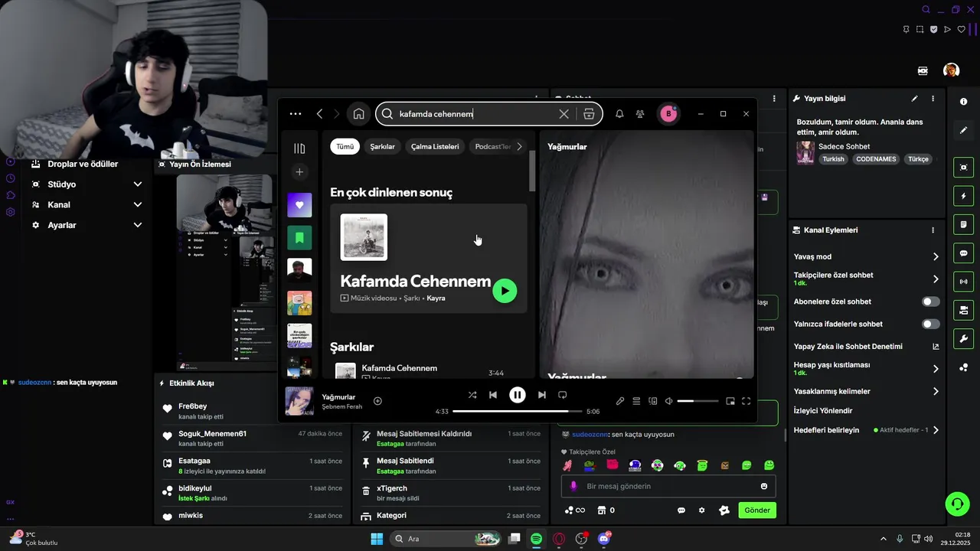
Task: Pause the current Spotify track
Action: pyautogui.click(x=518, y=395)
